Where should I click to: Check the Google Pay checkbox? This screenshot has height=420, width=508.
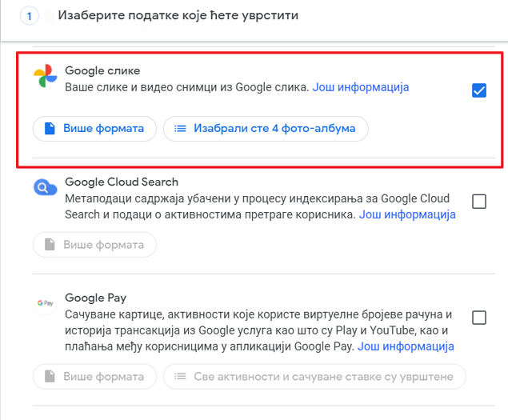(x=479, y=318)
